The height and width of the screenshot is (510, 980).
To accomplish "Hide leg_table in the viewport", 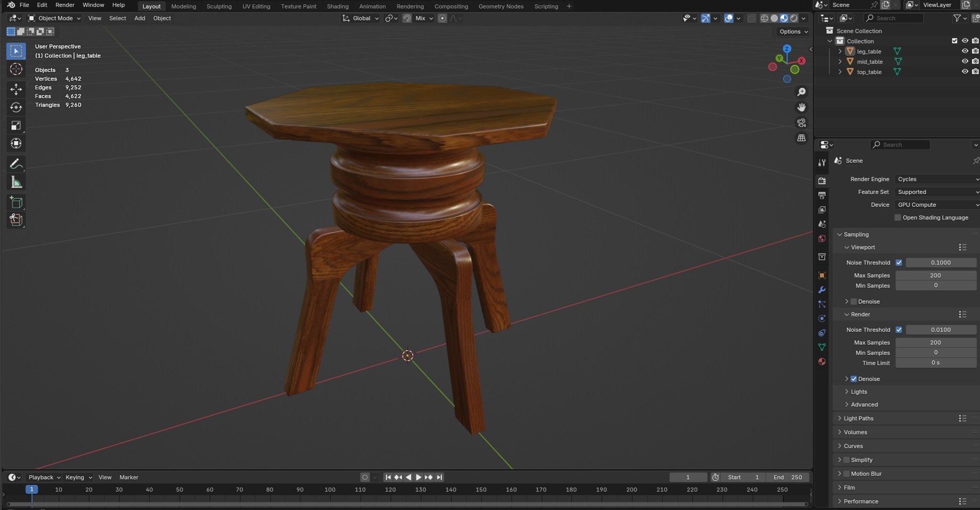I will (965, 51).
